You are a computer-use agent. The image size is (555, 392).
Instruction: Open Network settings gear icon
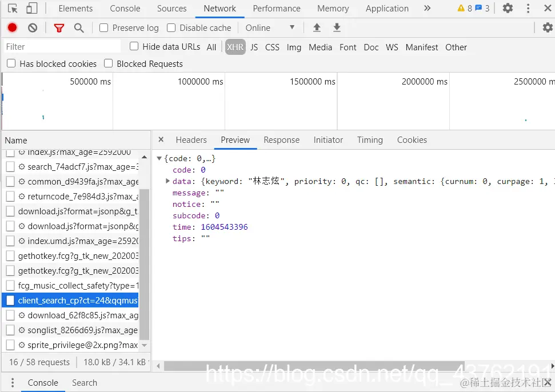548,27
